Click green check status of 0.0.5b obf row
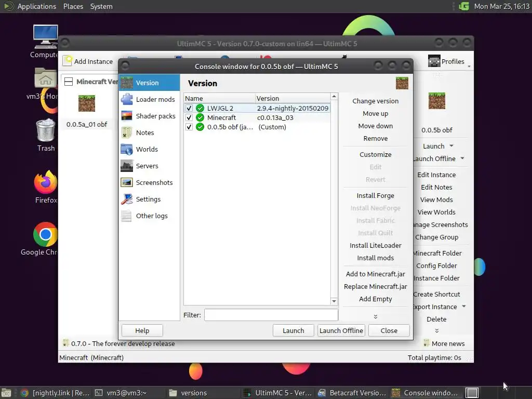532x399 pixels. (x=200, y=127)
